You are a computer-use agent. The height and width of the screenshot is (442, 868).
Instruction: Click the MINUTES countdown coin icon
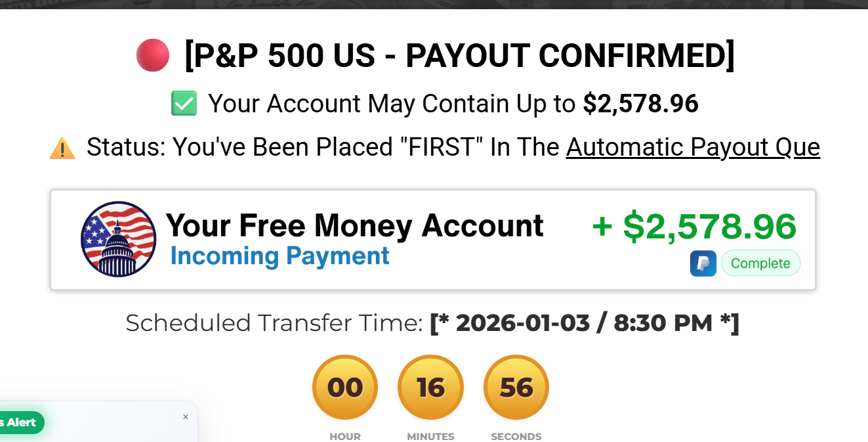click(x=430, y=387)
